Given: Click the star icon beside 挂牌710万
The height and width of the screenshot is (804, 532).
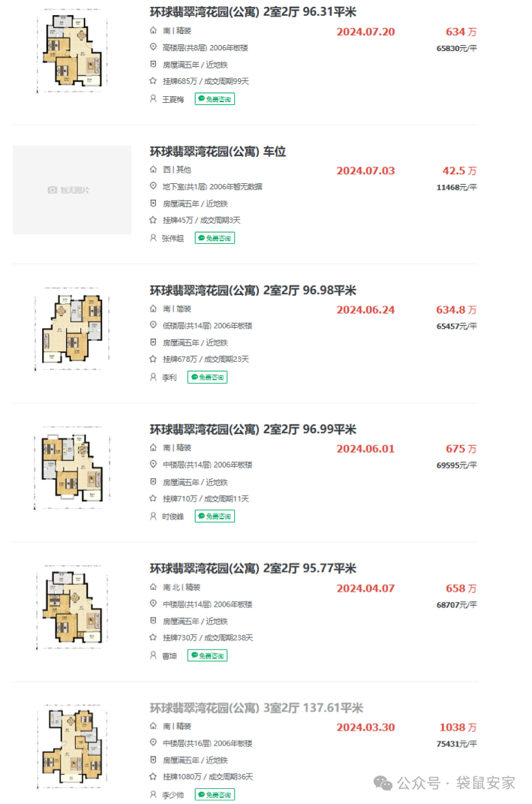Looking at the screenshot, I should (153, 498).
